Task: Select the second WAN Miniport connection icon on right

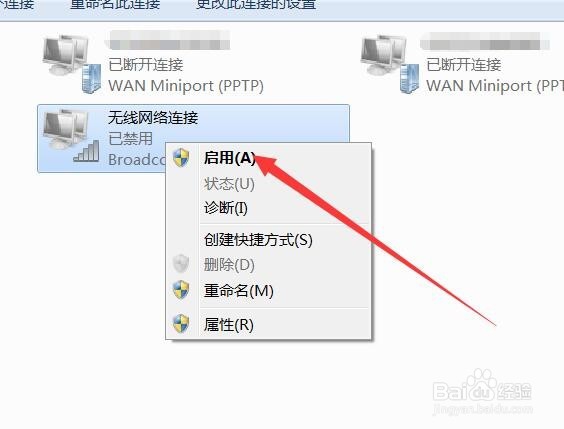Action: [390, 64]
